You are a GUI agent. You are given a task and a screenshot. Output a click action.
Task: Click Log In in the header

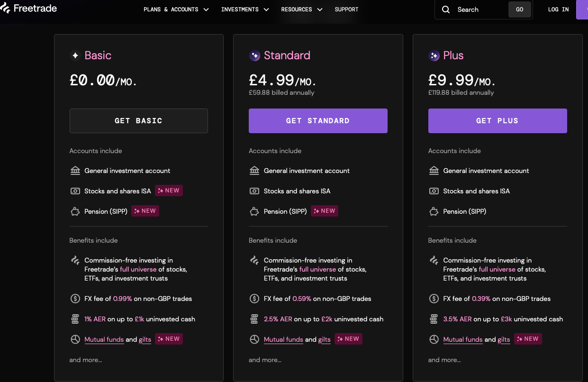point(558,9)
